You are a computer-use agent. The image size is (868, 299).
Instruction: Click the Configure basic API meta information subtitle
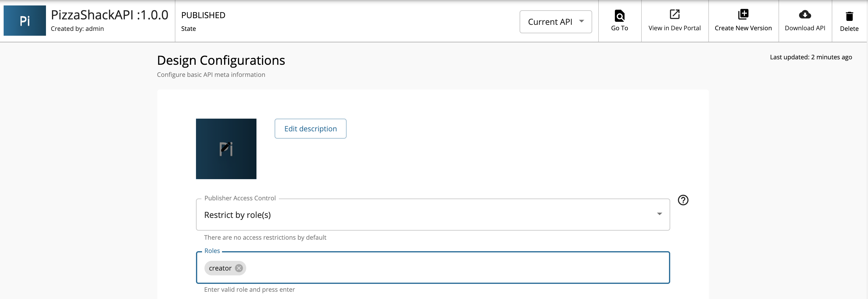click(211, 74)
